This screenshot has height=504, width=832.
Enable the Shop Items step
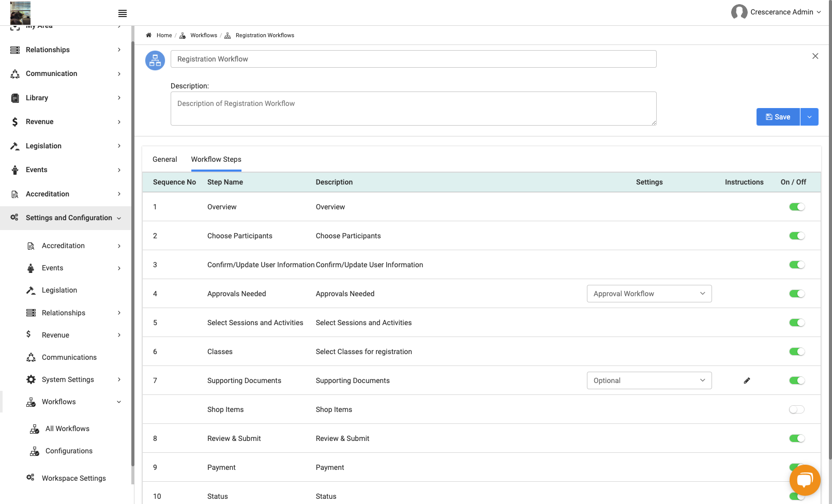(797, 409)
